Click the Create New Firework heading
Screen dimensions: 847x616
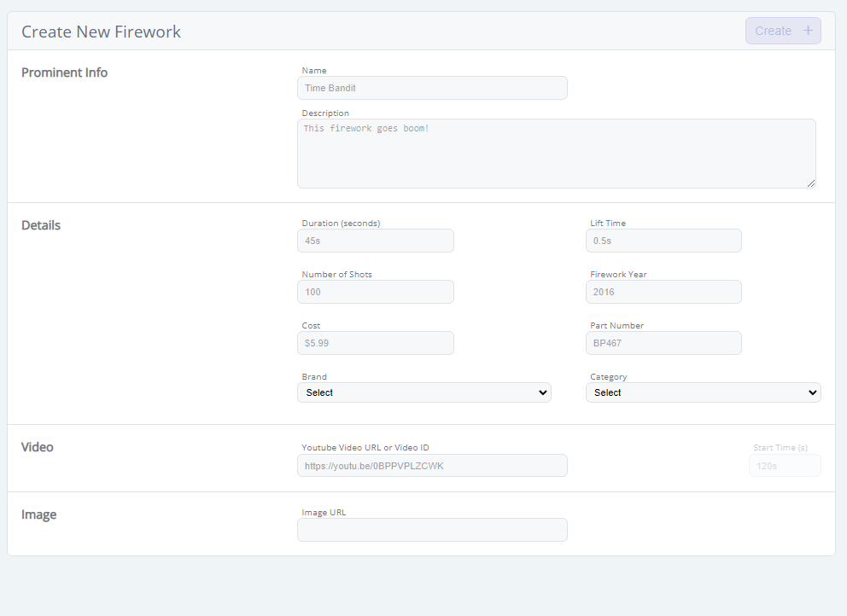click(100, 32)
